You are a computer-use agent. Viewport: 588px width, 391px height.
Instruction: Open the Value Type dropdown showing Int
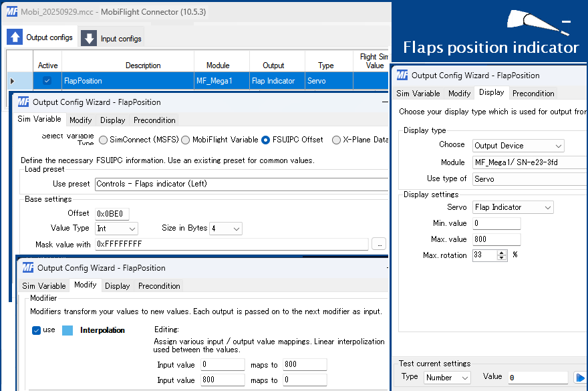[x=116, y=229]
